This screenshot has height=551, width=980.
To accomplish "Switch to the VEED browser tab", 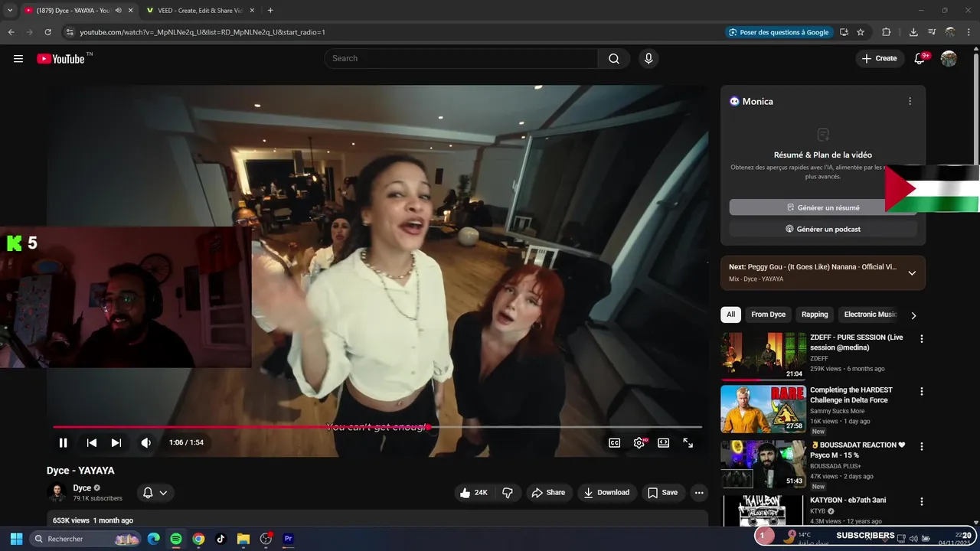I will pos(200,11).
